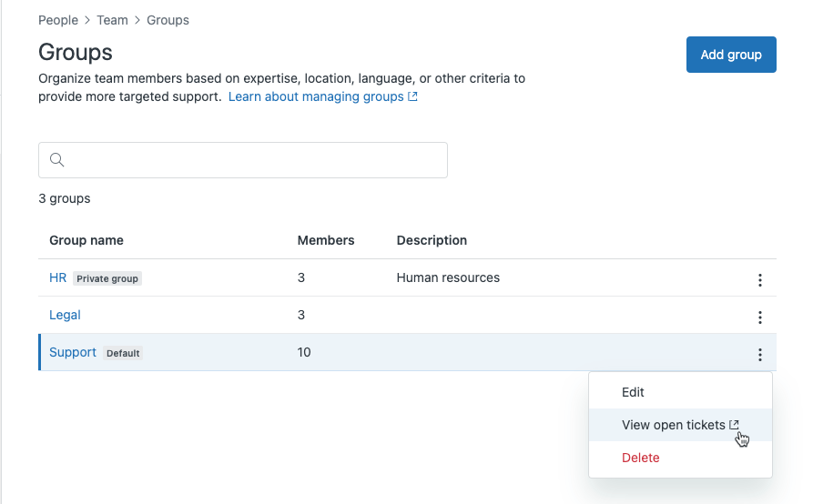Click in the groups search field
Image resolution: width=813 pixels, height=504 pixels.
[x=255, y=160]
